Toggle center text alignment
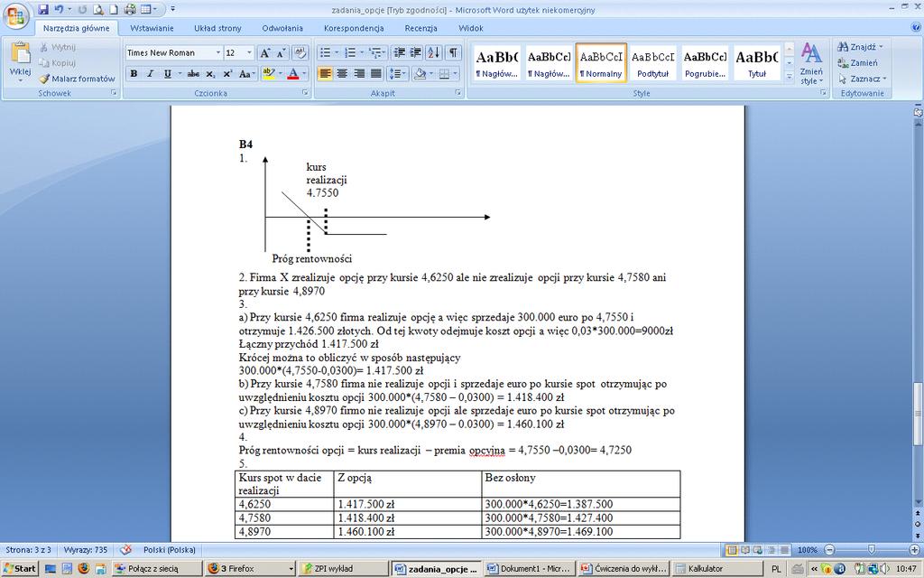The width and height of the screenshot is (924, 578). pyautogui.click(x=342, y=74)
